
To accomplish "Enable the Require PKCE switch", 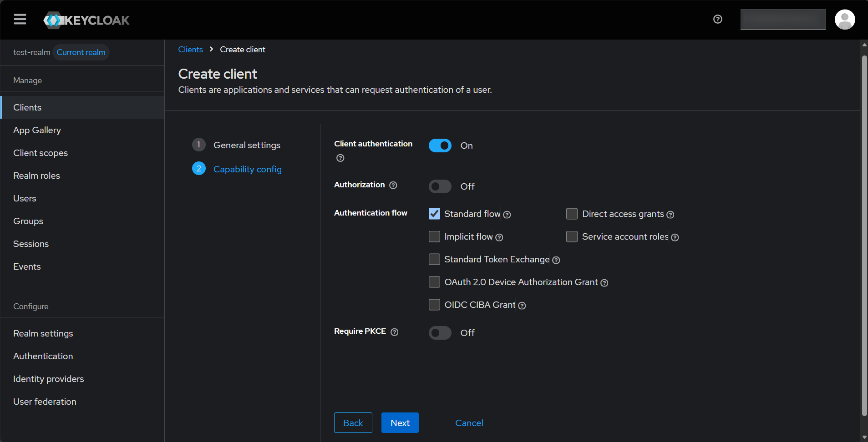I will [x=440, y=333].
